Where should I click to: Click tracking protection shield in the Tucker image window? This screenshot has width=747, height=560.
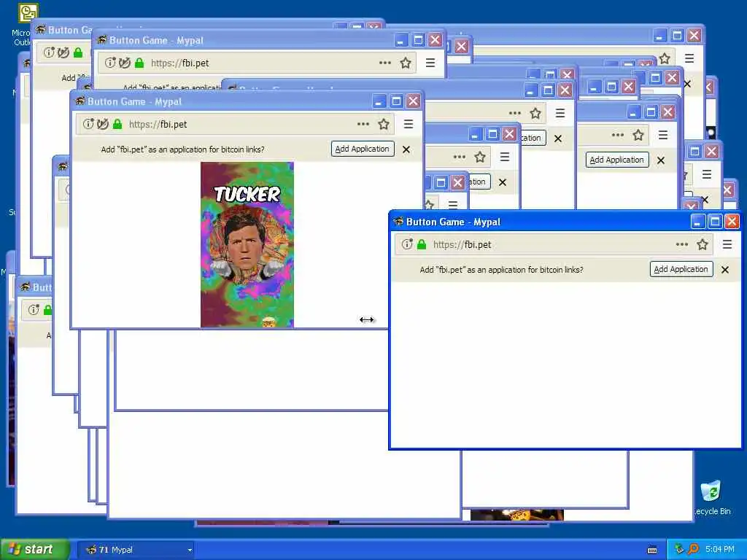(x=102, y=124)
